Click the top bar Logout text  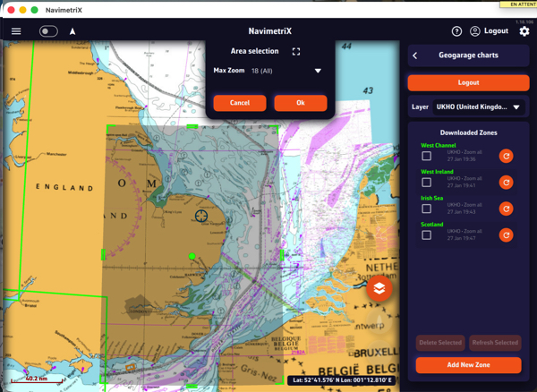pos(496,30)
